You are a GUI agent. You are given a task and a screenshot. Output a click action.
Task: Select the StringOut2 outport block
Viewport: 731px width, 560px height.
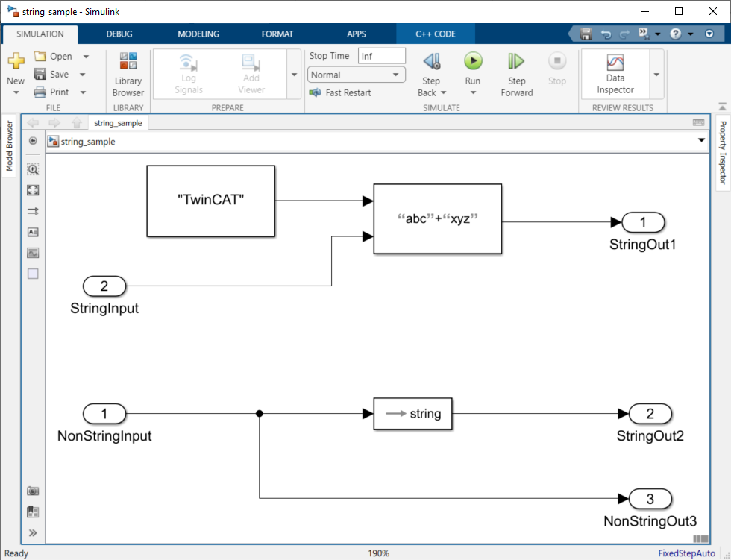point(650,414)
